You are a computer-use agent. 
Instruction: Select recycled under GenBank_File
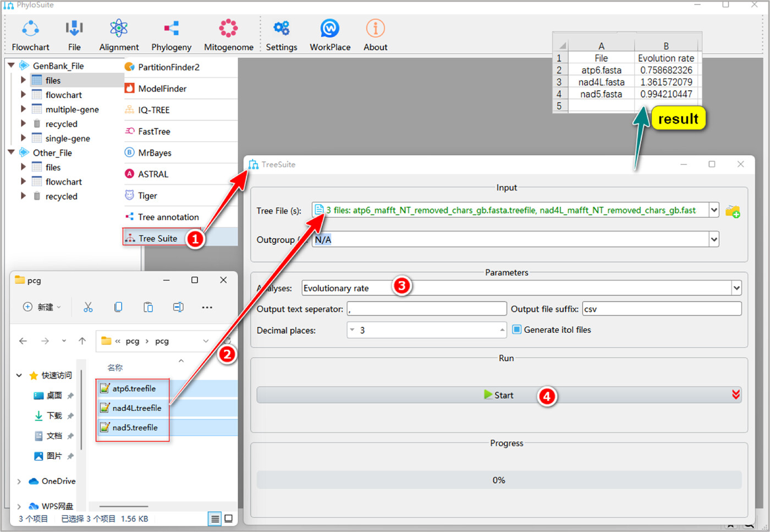point(61,124)
